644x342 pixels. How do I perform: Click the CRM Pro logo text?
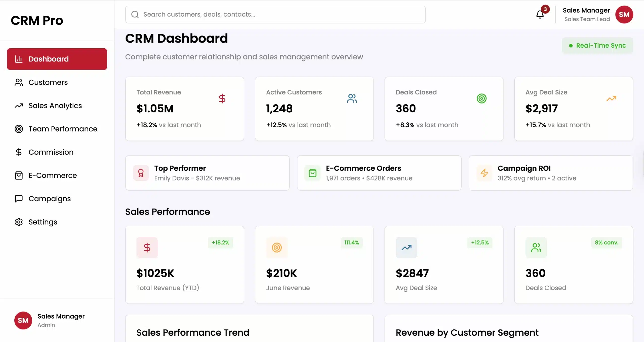(37, 20)
